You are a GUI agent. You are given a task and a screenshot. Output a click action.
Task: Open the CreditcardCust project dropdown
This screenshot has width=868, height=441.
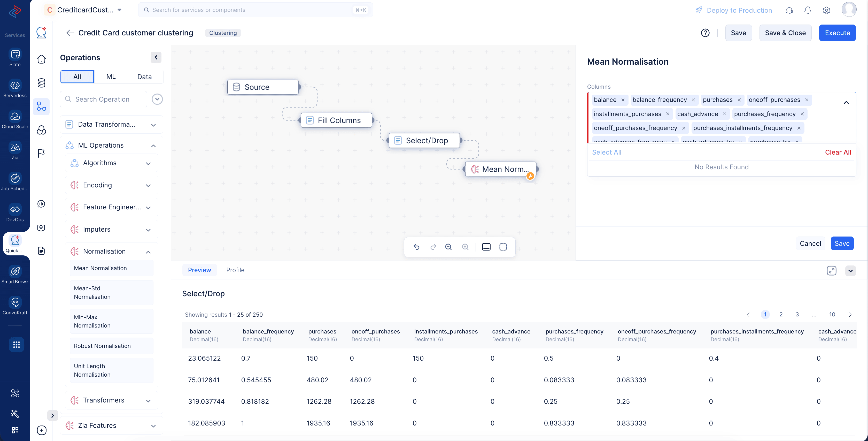119,10
